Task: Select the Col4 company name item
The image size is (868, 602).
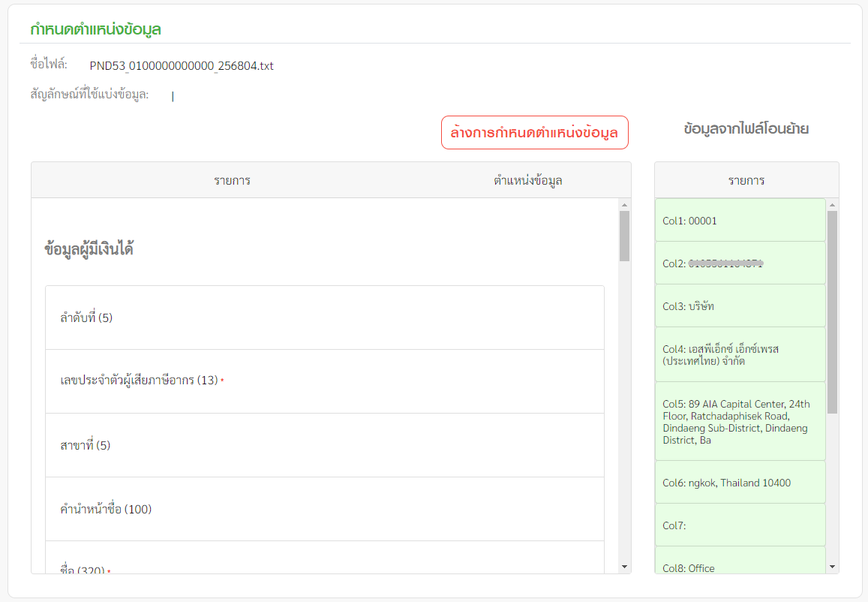Action: coord(740,355)
